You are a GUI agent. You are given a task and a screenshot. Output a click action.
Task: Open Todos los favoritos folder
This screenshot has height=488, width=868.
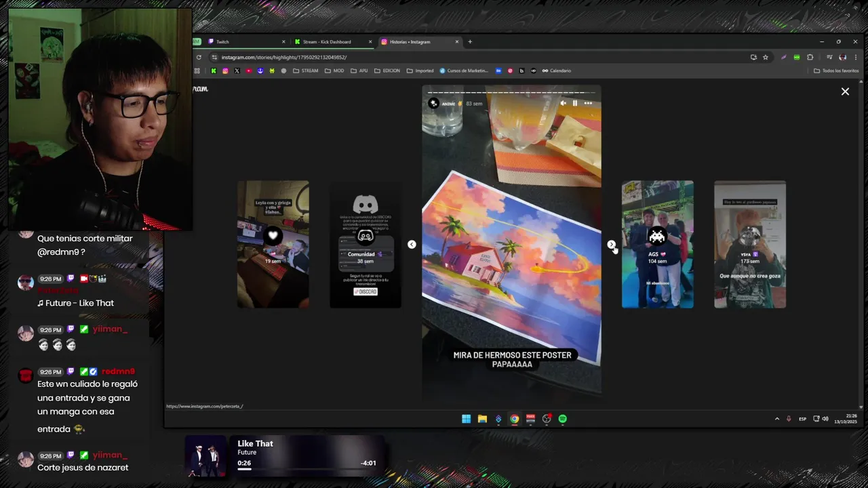coord(836,70)
